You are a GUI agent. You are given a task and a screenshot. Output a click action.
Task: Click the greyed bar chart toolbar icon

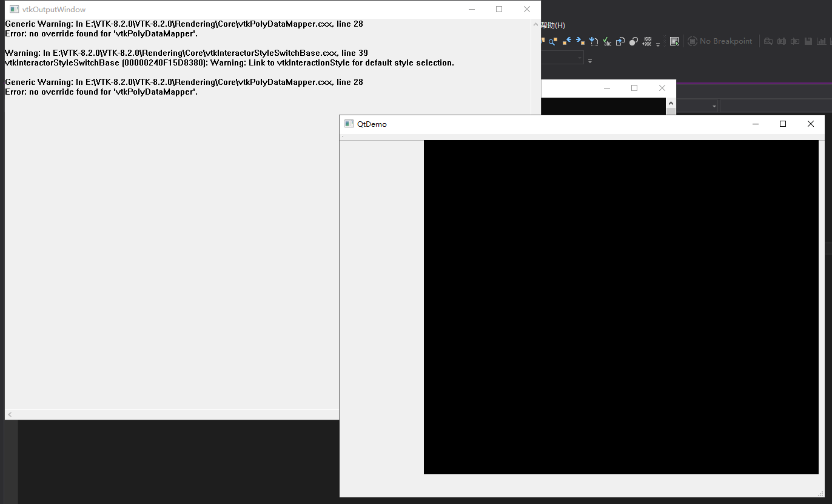tap(822, 41)
